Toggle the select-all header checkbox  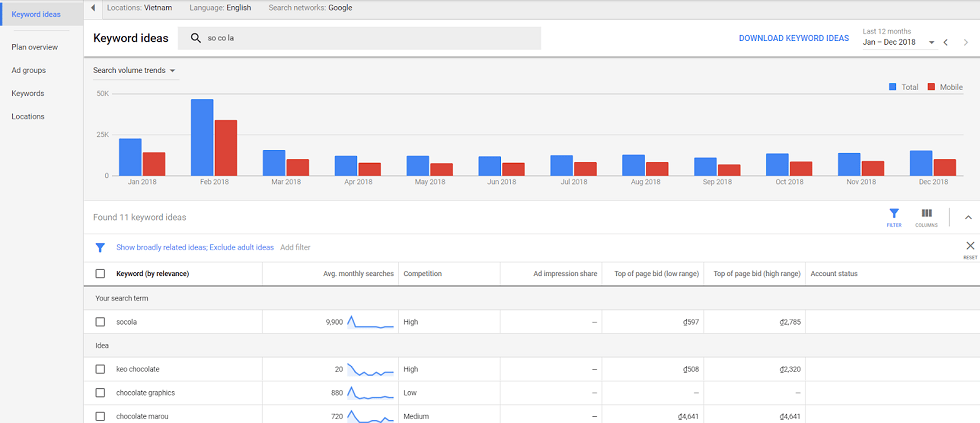[100, 273]
